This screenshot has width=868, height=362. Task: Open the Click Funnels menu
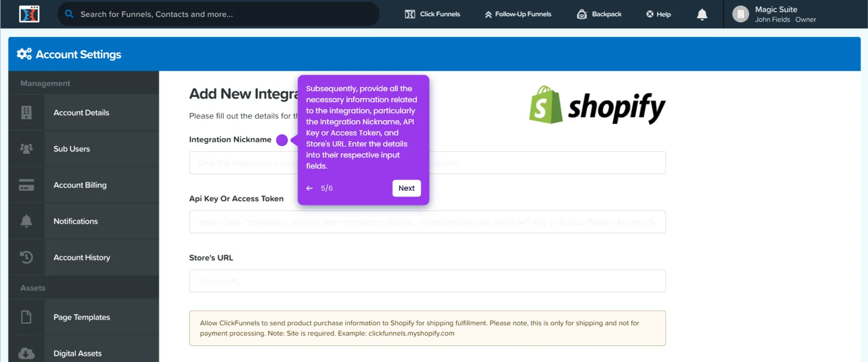coord(432,14)
